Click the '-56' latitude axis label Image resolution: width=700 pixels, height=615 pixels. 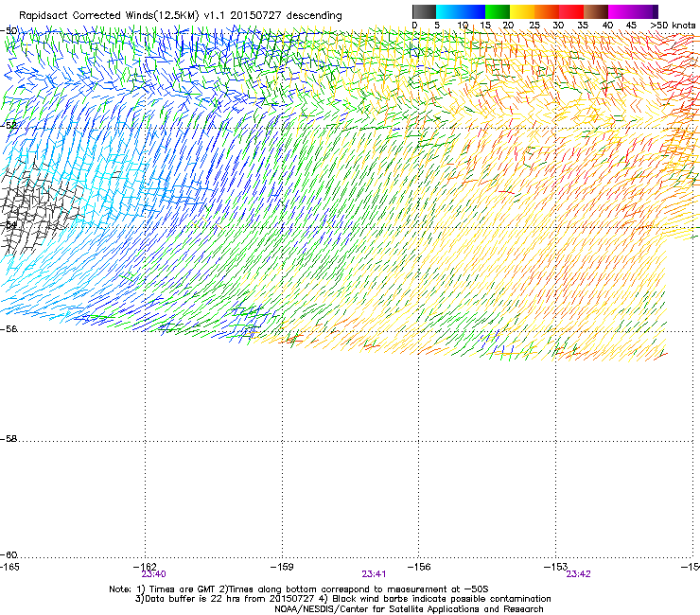9,329
